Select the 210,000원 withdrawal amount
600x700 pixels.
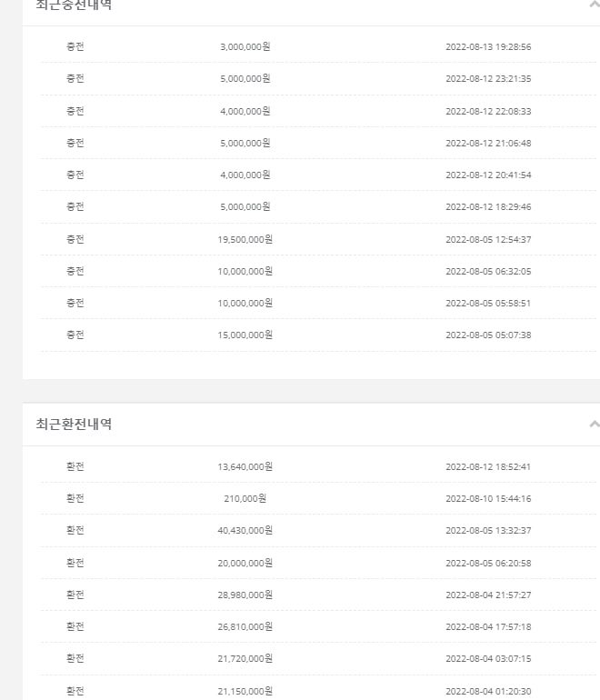245,498
